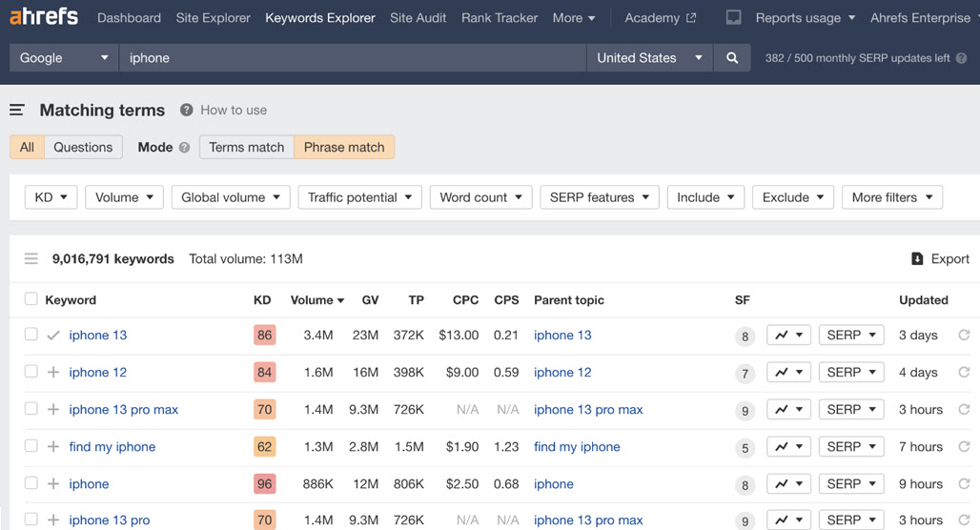Open trend chart for iphone 13 row
Image resolution: width=980 pixels, height=530 pixels.
pos(788,335)
